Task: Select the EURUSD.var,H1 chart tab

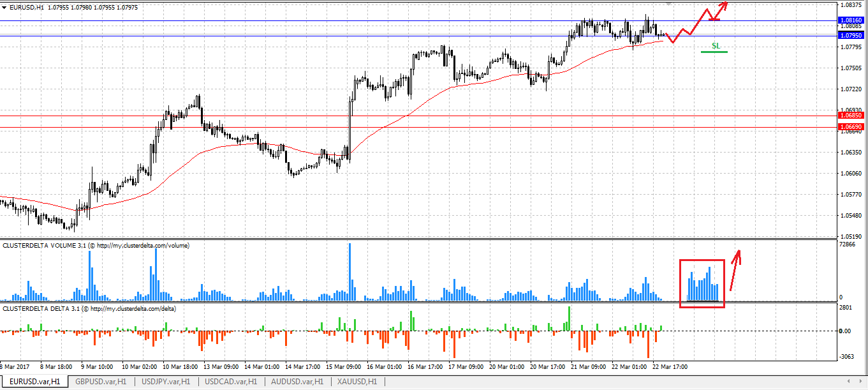Action: point(34,382)
